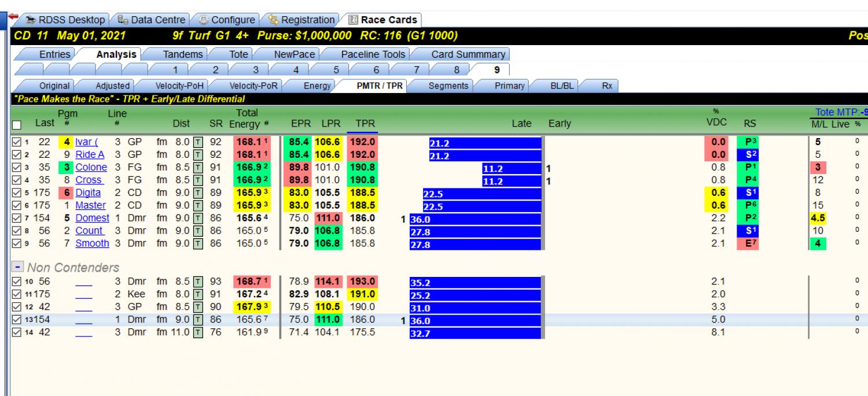The image size is (868, 396).
Task: Click the 11.2 Late bar for Colone
Action: coord(512,168)
